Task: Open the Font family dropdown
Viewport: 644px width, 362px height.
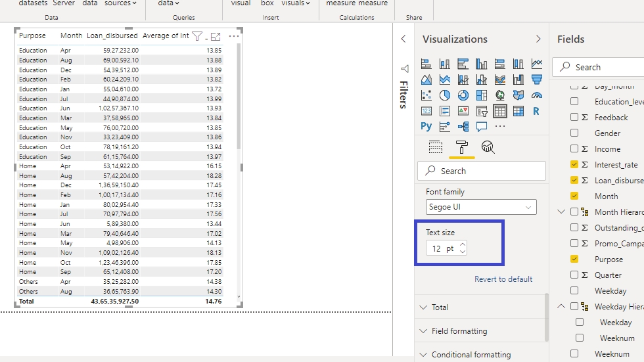Action: tap(481, 207)
